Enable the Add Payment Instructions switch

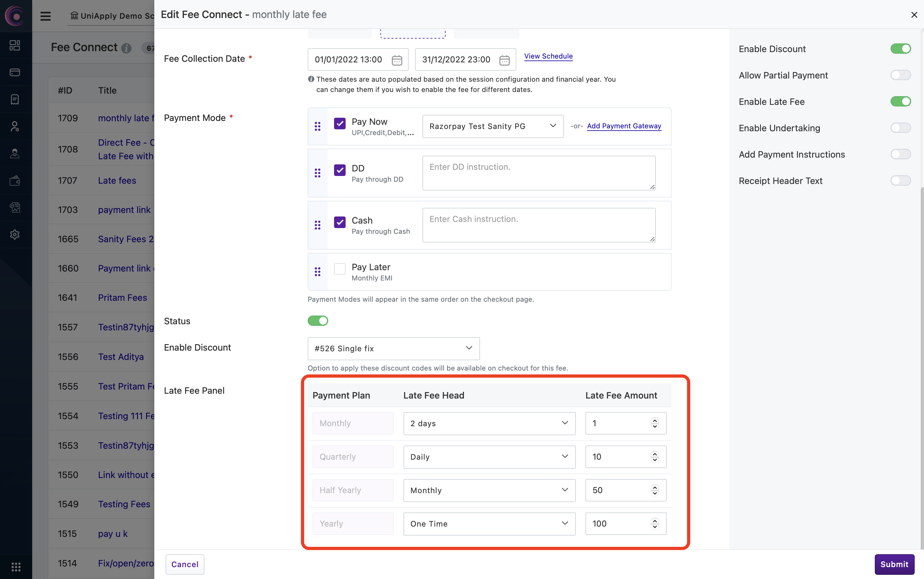(901, 154)
